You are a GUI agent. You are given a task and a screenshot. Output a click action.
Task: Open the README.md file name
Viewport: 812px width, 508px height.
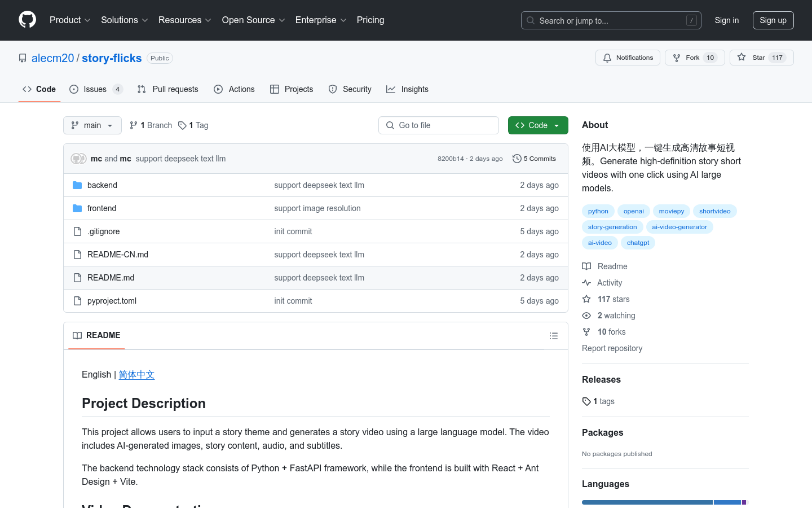pyautogui.click(x=111, y=278)
